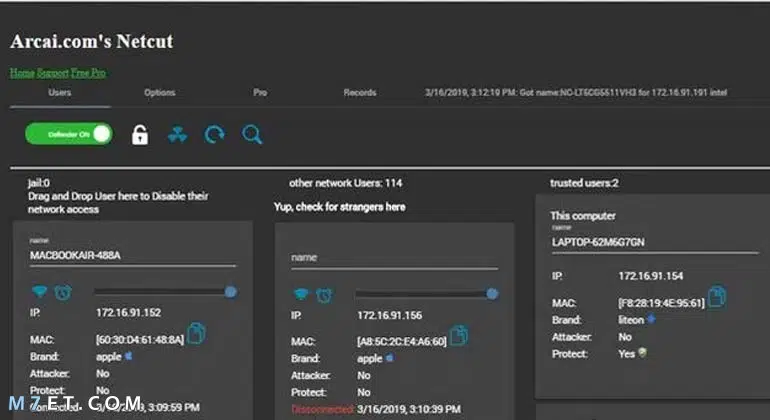Click the shield icon beside Protect Yes

point(642,353)
